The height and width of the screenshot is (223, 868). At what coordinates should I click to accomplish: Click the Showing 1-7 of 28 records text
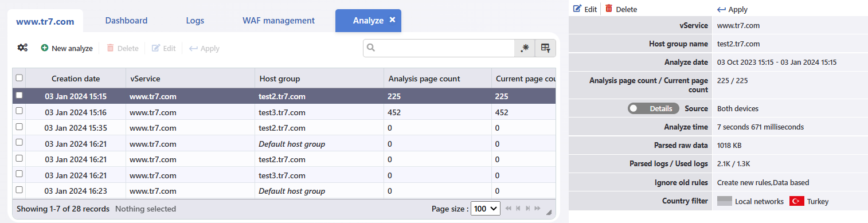64,209
